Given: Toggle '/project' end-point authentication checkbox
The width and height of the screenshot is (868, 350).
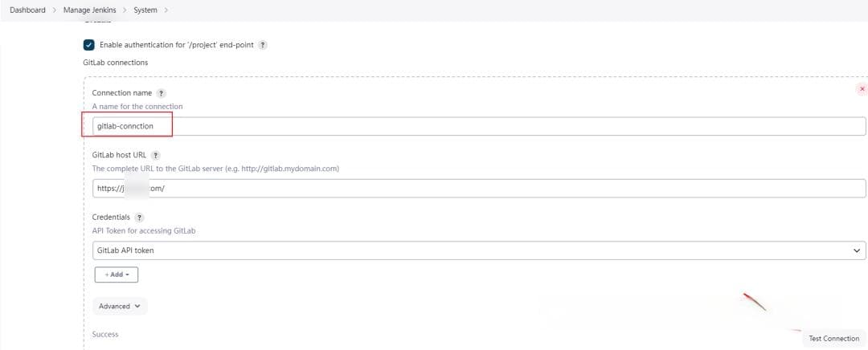Looking at the screenshot, I should 88,45.
